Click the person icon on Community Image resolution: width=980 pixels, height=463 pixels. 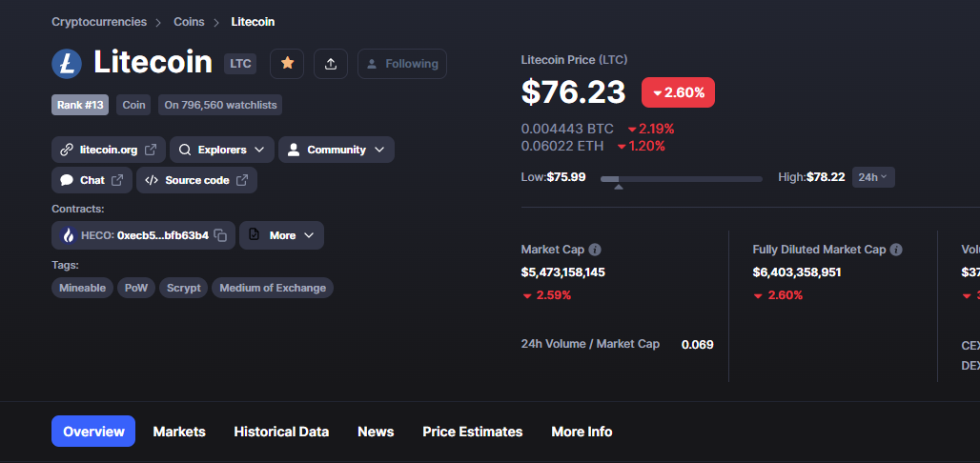click(x=294, y=150)
